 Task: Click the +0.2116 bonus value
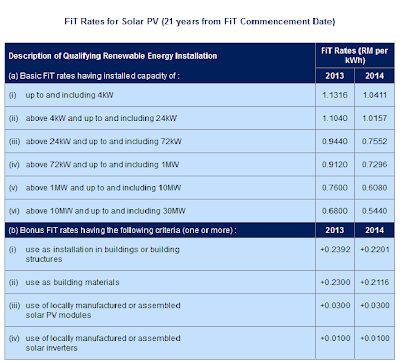(375, 282)
